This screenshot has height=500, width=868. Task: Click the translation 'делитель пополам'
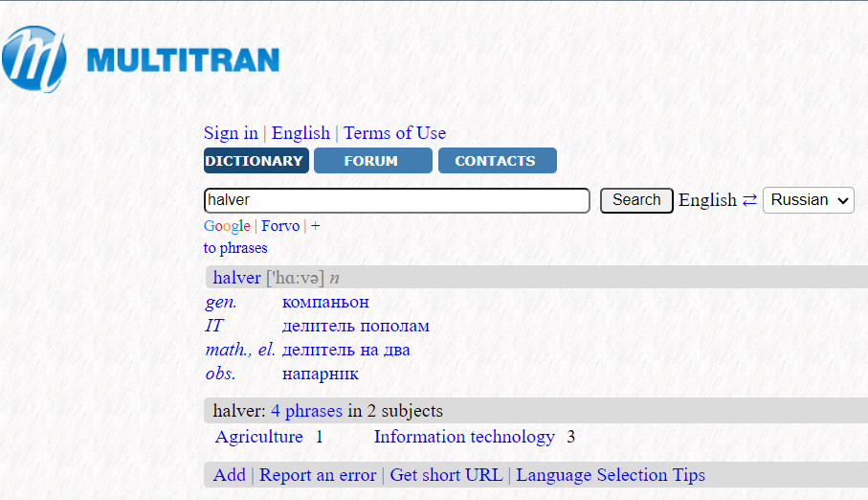(x=356, y=326)
